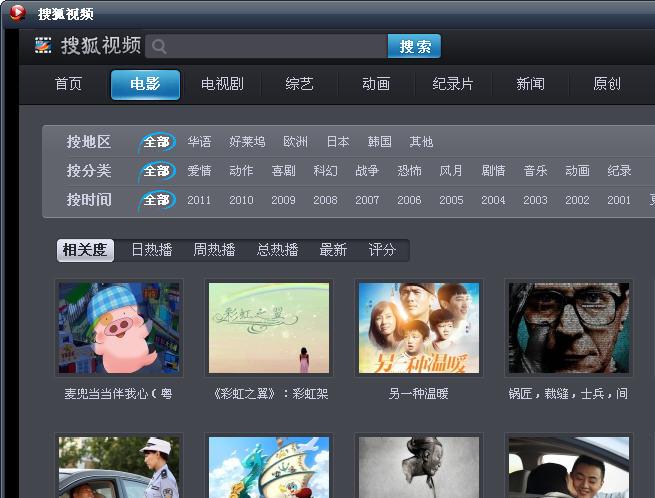The image size is (655, 498).
Task: Go to the 首页 tab
Action: pyautogui.click(x=68, y=84)
